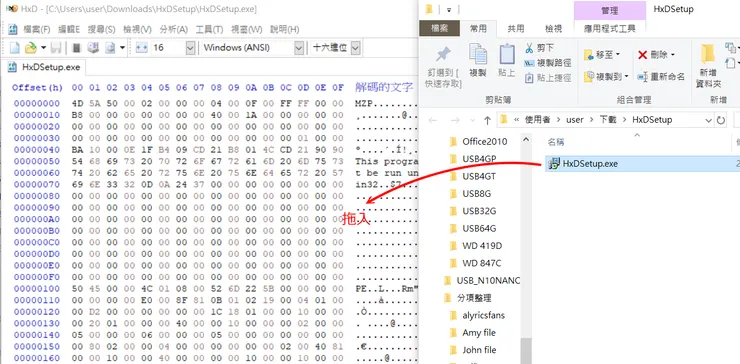Click the Open disk image icon in HxD
The height and width of the screenshot is (364, 740).
pyautogui.click(x=110, y=48)
